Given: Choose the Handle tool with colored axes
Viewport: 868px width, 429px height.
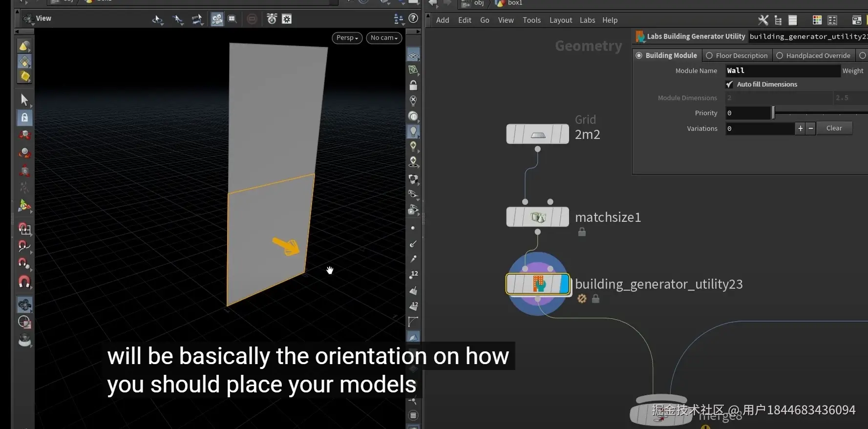Looking at the screenshot, I should [24, 206].
